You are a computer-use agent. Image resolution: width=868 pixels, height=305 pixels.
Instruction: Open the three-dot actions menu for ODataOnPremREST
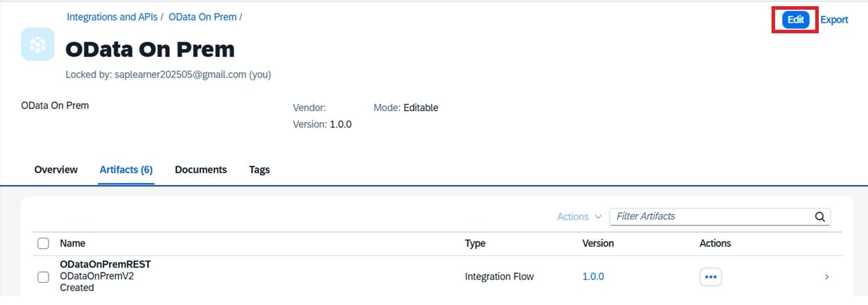(710, 277)
